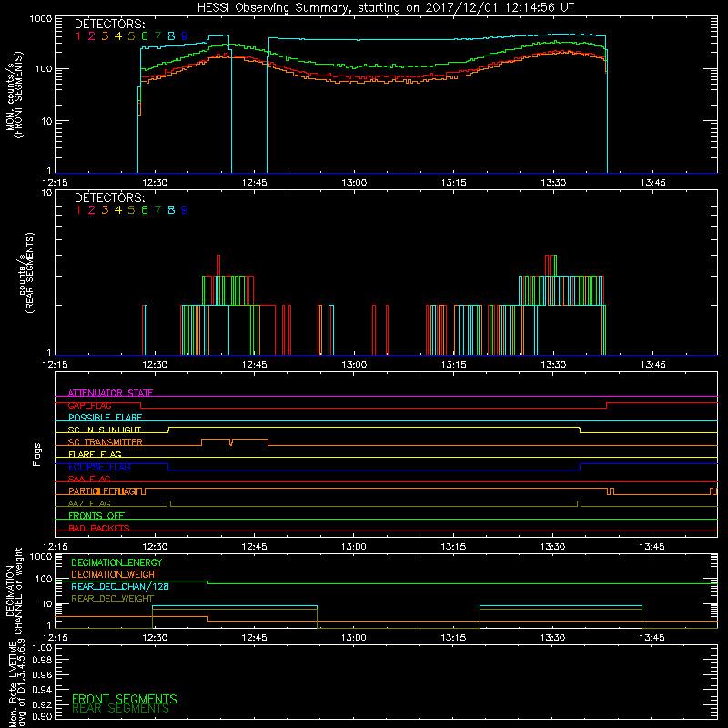
Task: Click the dark green REAR SEGMENTS label
Action: [120, 709]
